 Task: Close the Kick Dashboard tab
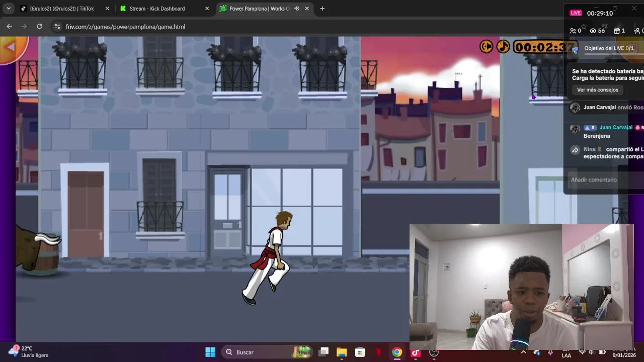[x=207, y=9]
